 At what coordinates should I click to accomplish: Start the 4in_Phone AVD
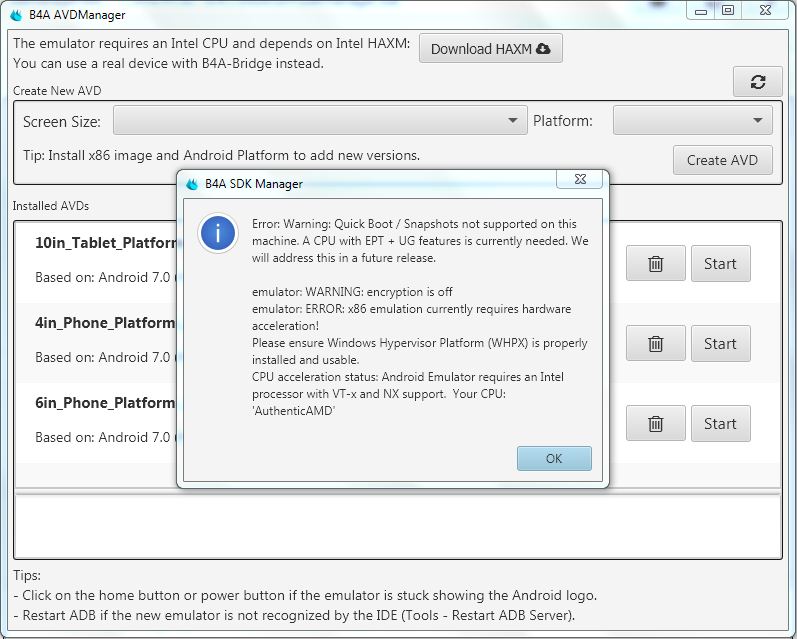point(720,344)
